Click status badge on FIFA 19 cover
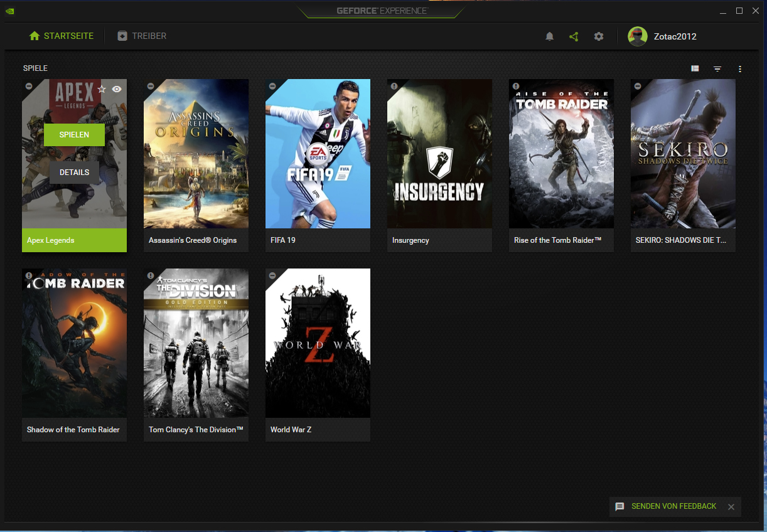767x532 pixels. [272, 86]
